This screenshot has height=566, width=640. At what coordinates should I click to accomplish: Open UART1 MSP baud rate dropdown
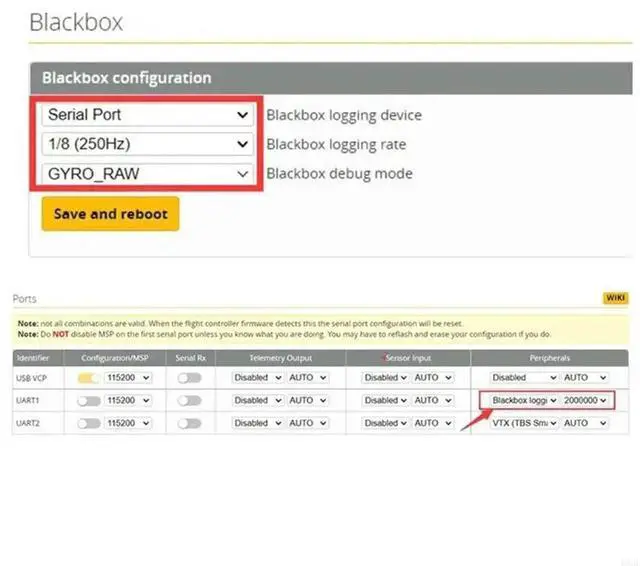(129, 400)
